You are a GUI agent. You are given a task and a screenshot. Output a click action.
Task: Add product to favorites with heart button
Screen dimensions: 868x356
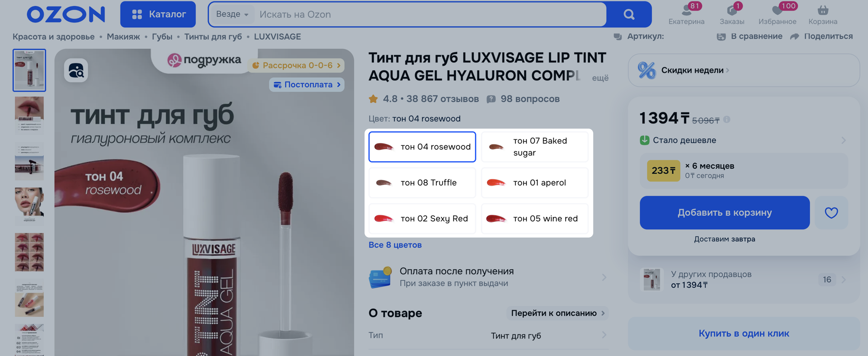(831, 212)
